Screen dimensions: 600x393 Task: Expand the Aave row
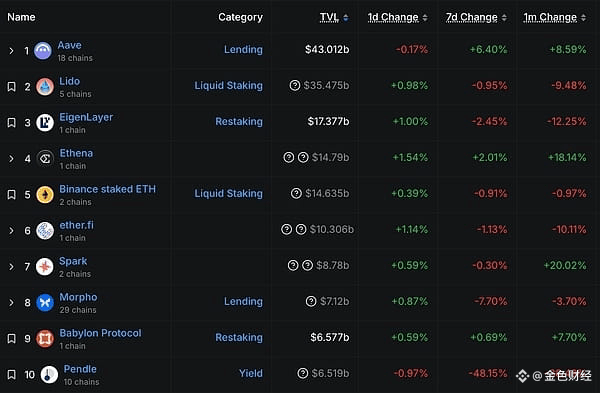tap(11, 51)
